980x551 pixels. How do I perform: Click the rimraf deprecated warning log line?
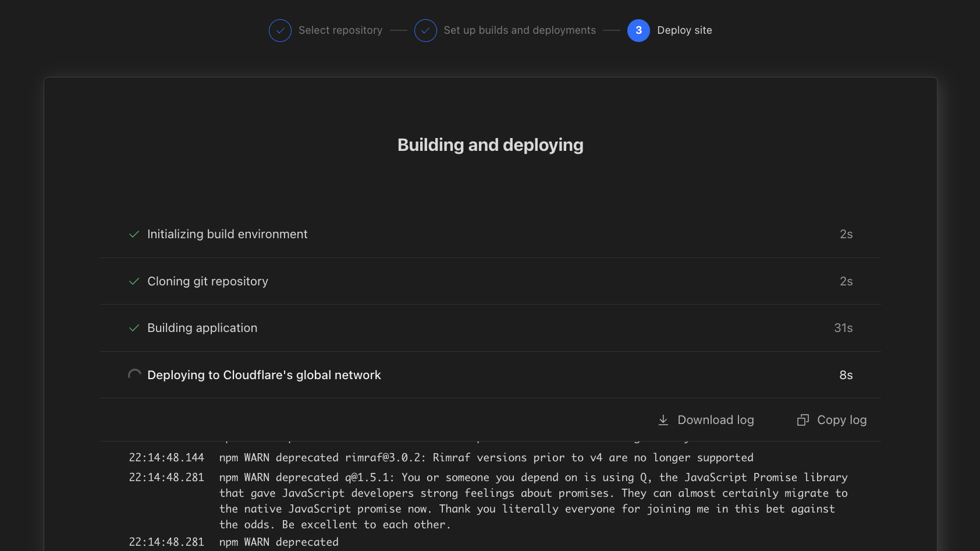coord(486,458)
